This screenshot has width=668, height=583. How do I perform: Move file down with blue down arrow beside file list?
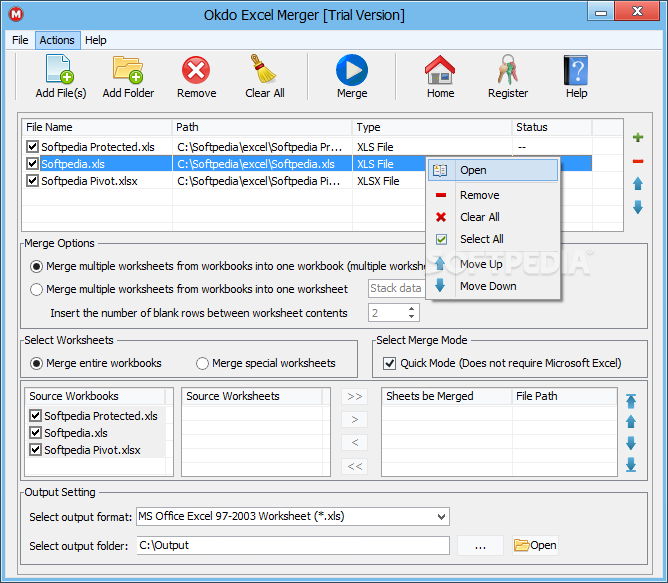tap(638, 207)
